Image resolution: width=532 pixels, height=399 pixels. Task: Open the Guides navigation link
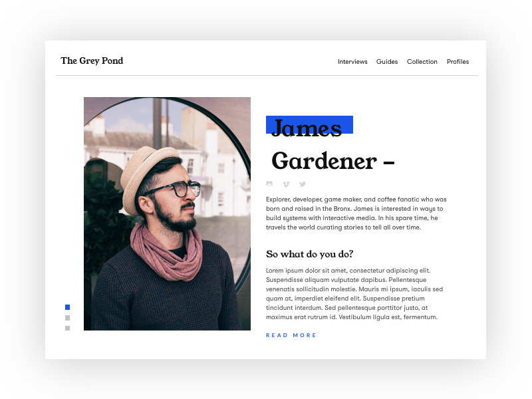[x=387, y=62]
